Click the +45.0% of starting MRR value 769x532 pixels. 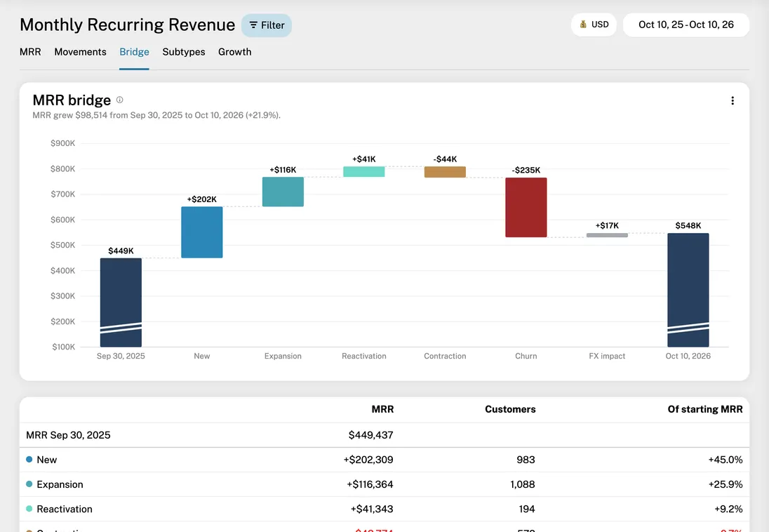click(x=725, y=460)
